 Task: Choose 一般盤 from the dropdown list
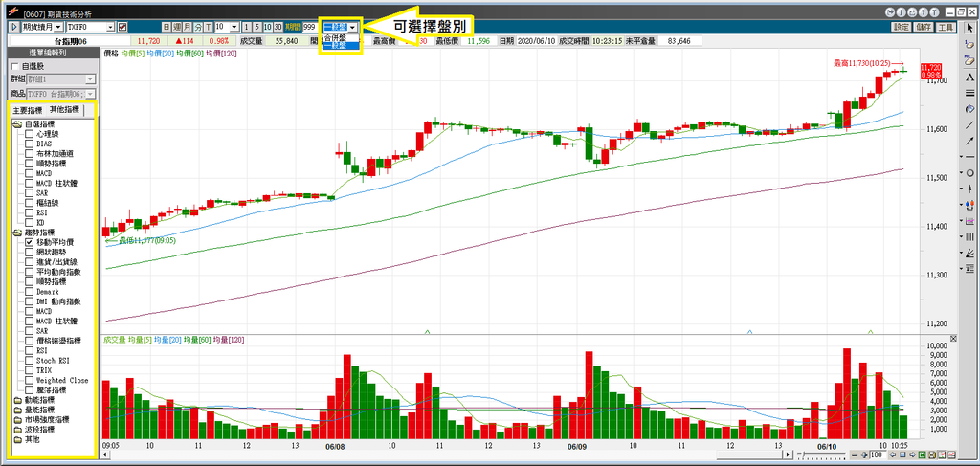(342, 45)
